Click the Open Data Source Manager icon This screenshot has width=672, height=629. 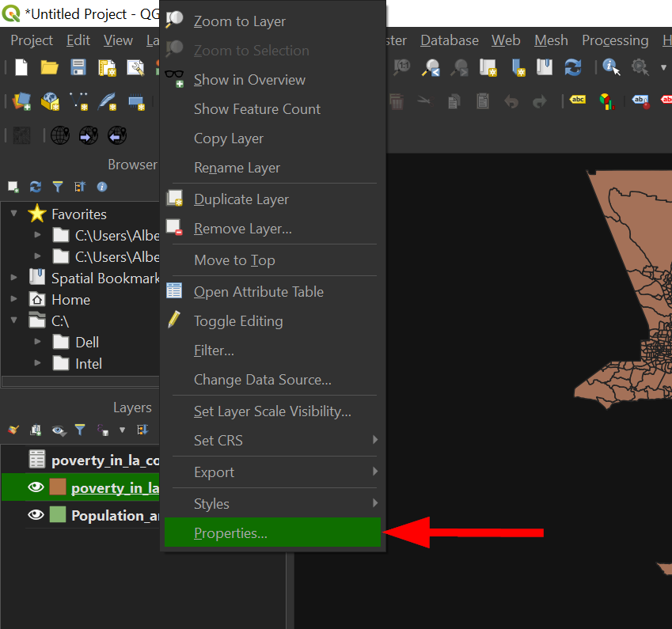point(21,101)
